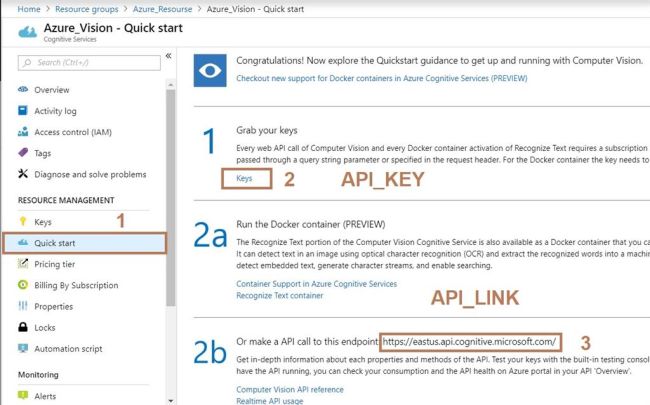Click the Access control (IAM) people icon
This screenshot has width=650, height=405.
[23, 131]
